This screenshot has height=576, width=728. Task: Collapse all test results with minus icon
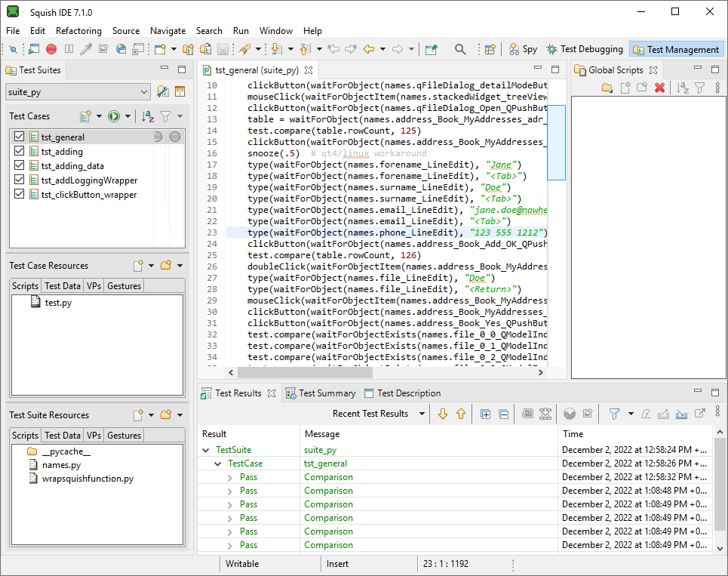pos(503,414)
